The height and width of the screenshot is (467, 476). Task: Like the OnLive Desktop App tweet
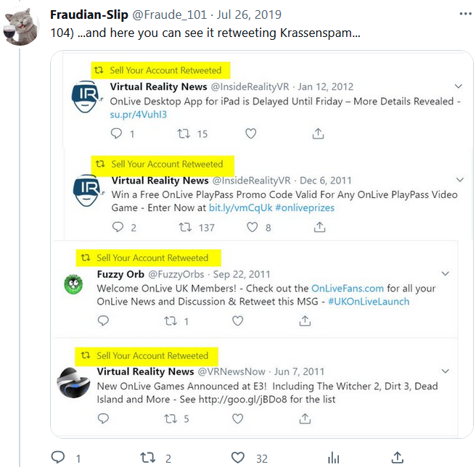251,133
